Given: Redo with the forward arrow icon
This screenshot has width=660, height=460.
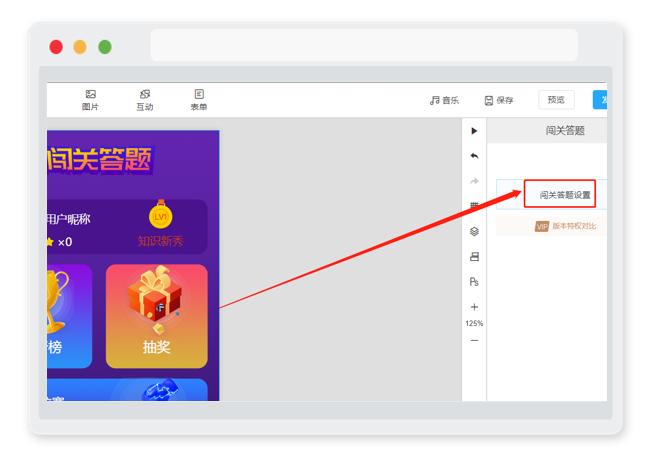Looking at the screenshot, I should pyautogui.click(x=474, y=181).
